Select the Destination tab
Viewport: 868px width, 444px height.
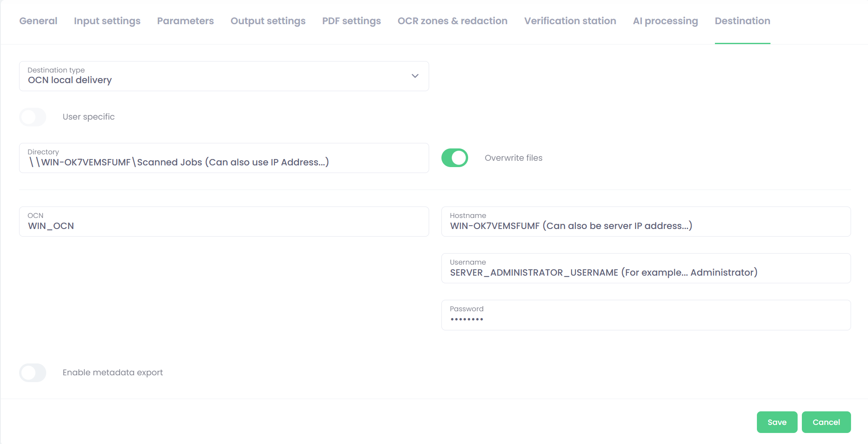(x=742, y=21)
